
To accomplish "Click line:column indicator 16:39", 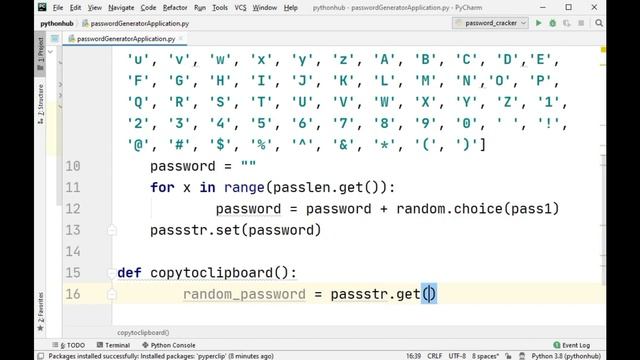I will [413, 356].
